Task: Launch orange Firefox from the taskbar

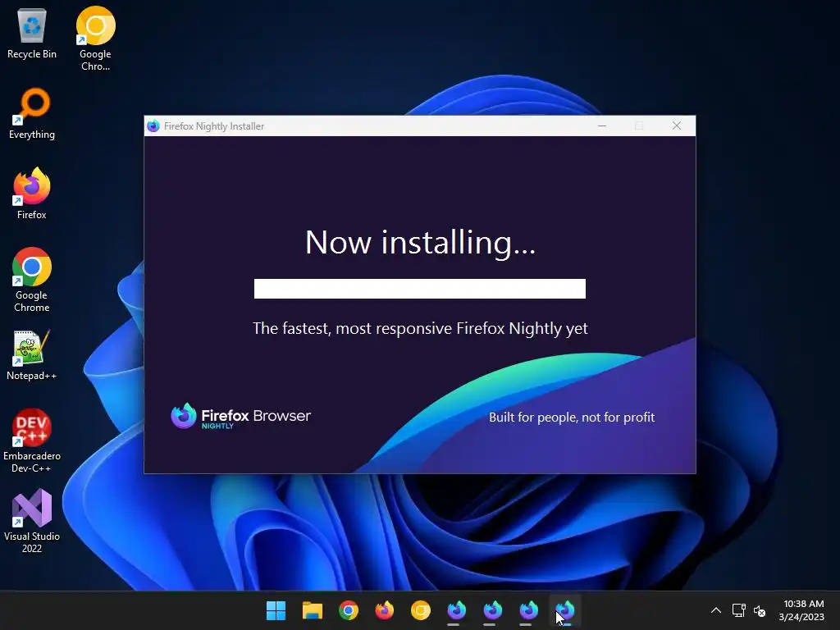Action: point(385,610)
